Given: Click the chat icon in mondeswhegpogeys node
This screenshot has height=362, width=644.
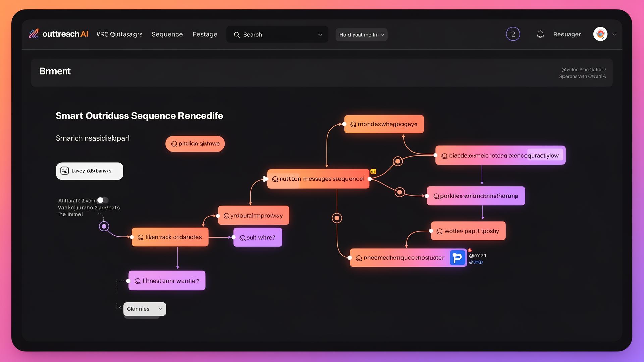Looking at the screenshot, I should point(353,124).
